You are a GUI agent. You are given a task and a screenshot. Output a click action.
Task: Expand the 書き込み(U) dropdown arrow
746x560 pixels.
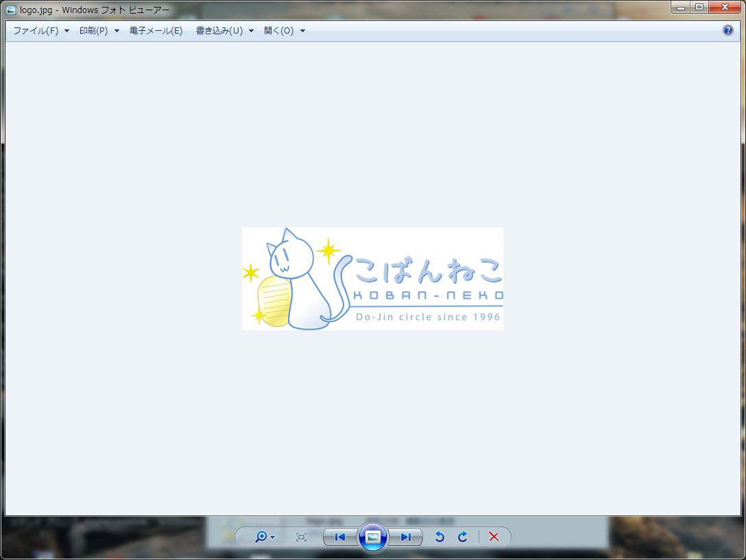tap(251, 32)
